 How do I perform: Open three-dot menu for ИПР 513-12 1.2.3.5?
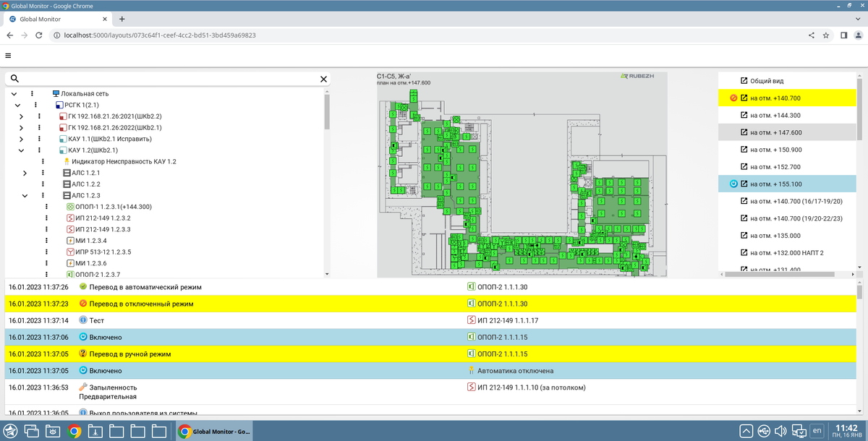click(x=46, y=252)
